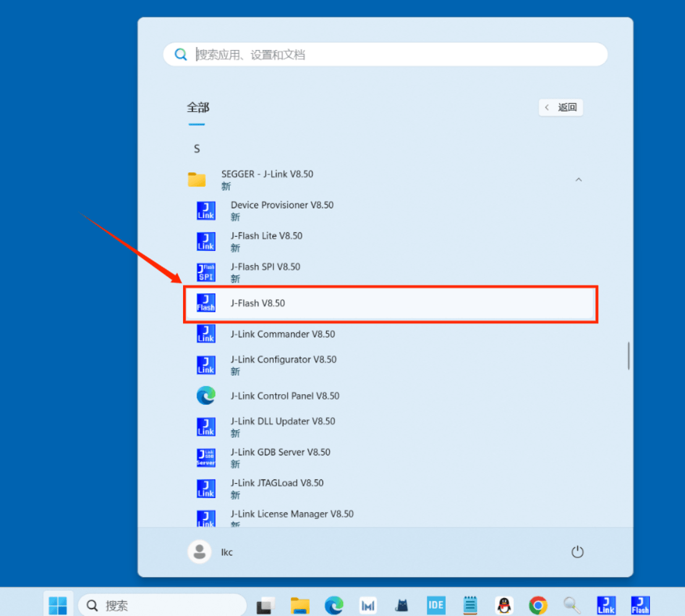
Task: Click the Start menu search magnifier icon
Action: (181, 54)
